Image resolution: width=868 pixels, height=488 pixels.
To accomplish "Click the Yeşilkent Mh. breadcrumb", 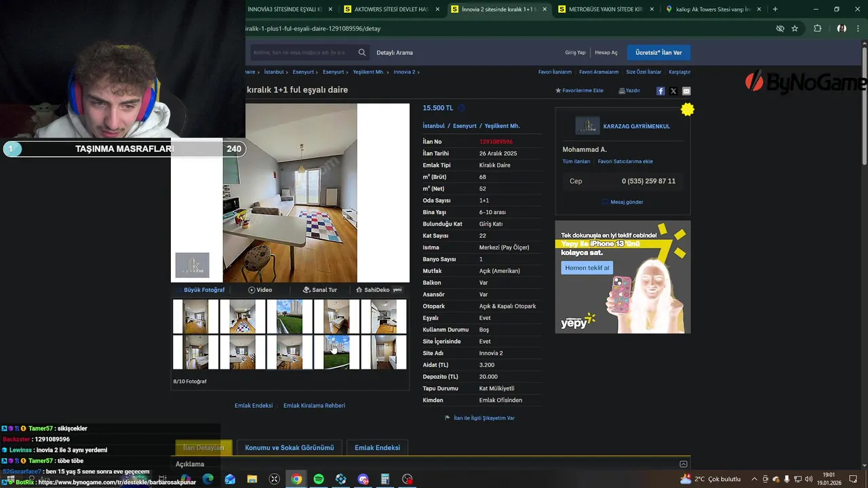I will 369,72.
